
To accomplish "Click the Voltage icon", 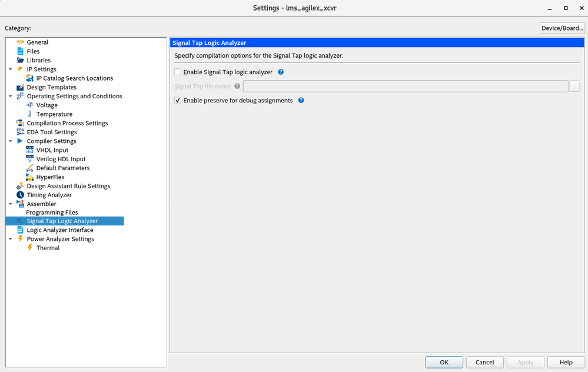I will pyautogui.click(x=29, y=105).
